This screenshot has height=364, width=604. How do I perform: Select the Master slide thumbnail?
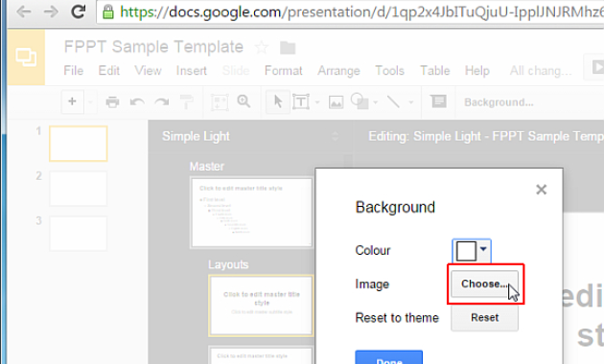coord(251,213)
